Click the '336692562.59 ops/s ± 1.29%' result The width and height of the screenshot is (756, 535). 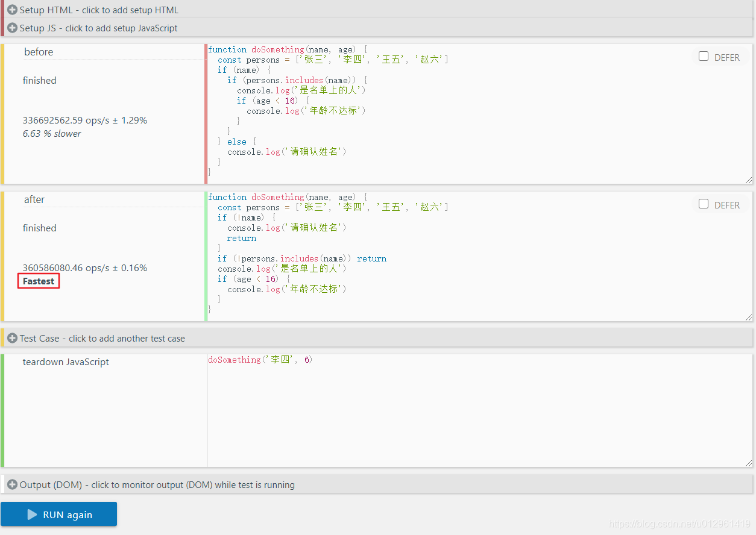tap(85, 120)
